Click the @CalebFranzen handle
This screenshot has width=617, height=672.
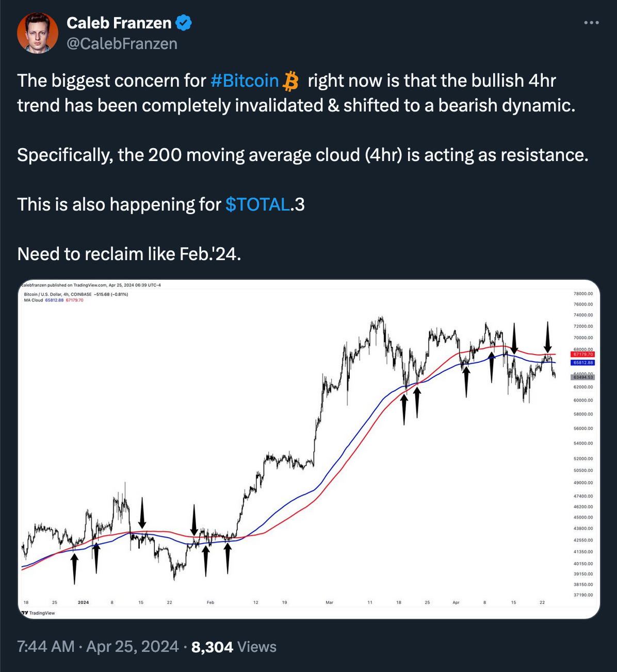point(122,44)
